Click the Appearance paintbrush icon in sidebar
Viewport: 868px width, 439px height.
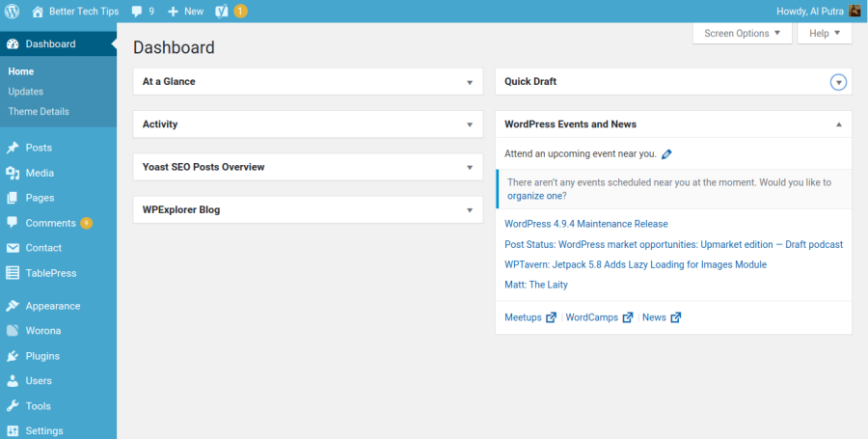(x=13, y=306)
